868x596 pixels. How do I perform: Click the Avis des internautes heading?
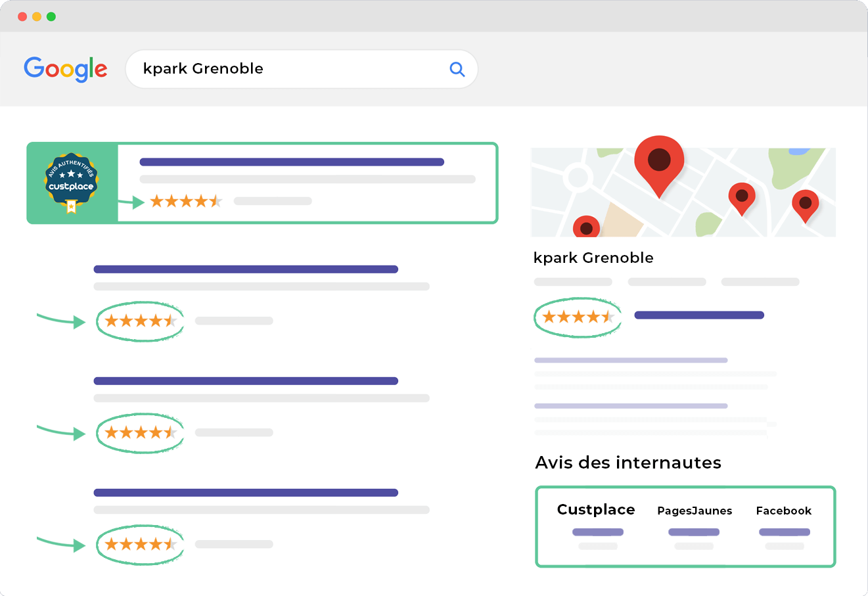(x=628, y=463)
